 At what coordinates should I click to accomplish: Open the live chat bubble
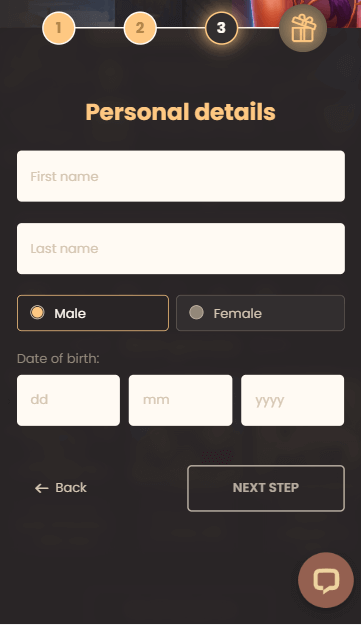tap(326, 580)
